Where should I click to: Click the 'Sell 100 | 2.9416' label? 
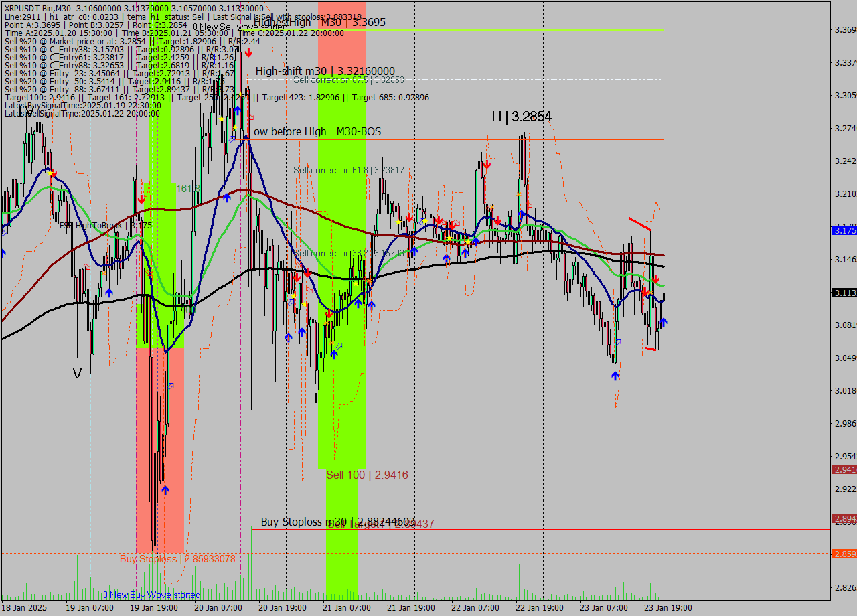tap(367, 475)
